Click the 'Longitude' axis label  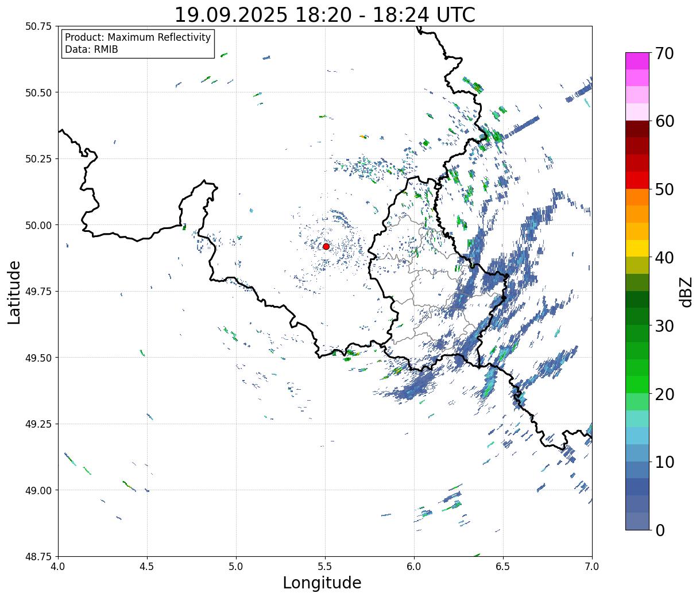tap(322, 583)
